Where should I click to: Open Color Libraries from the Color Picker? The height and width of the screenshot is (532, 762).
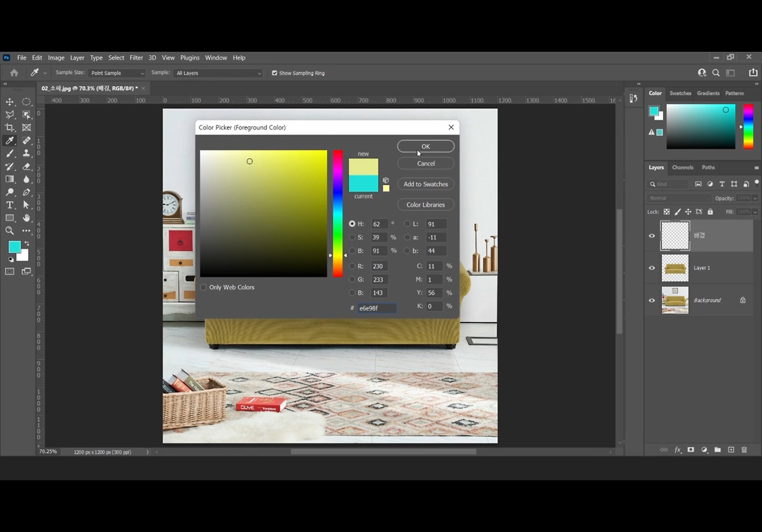coord(426,205)
